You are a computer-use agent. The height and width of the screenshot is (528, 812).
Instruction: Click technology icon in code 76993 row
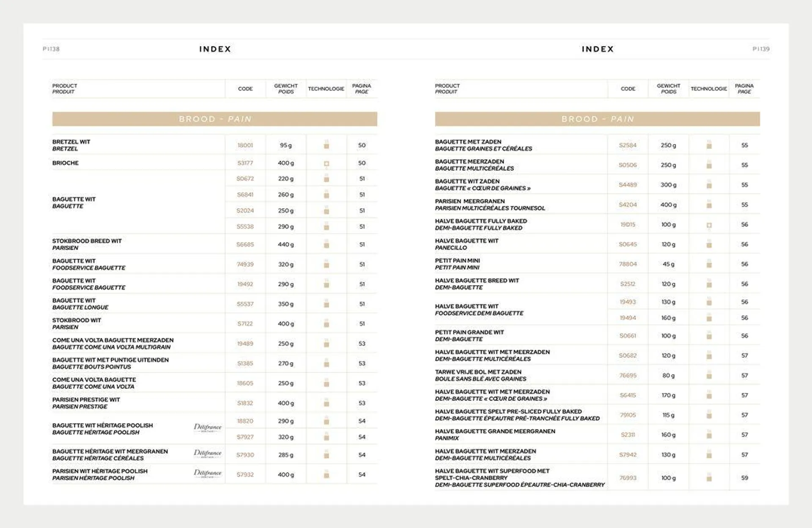coord(709,477)
